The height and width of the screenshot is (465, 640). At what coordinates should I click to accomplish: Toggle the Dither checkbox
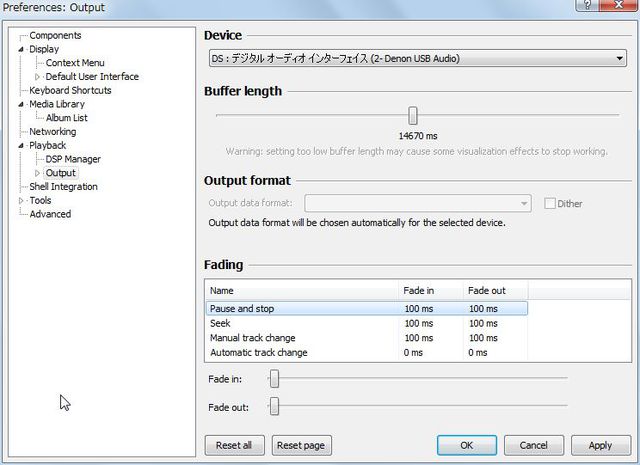[x=550, y=204]
